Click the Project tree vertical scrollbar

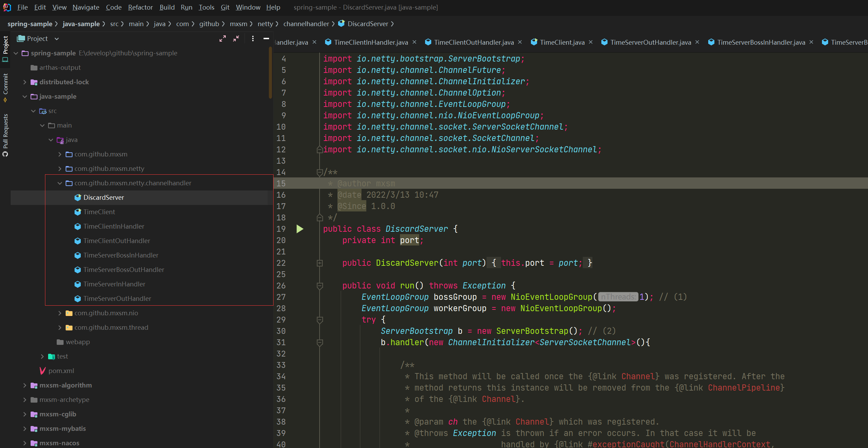(270, 72)
